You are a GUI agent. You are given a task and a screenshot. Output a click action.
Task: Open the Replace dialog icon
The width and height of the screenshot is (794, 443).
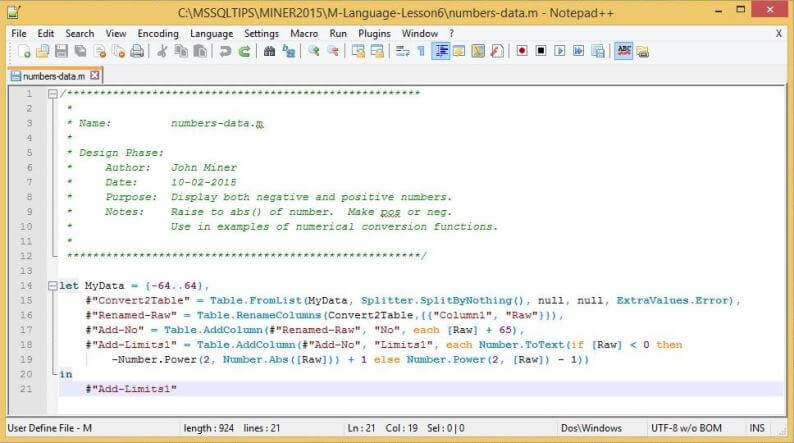289,51
